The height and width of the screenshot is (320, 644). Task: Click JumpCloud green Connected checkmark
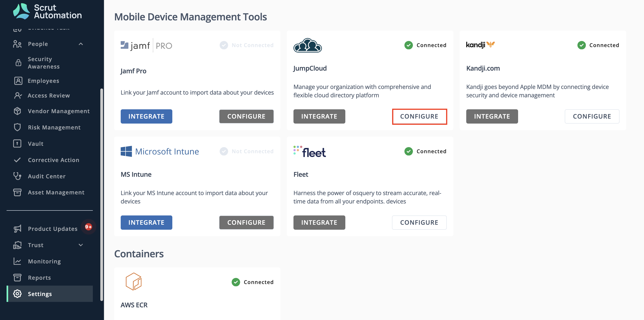pos(409,45)
